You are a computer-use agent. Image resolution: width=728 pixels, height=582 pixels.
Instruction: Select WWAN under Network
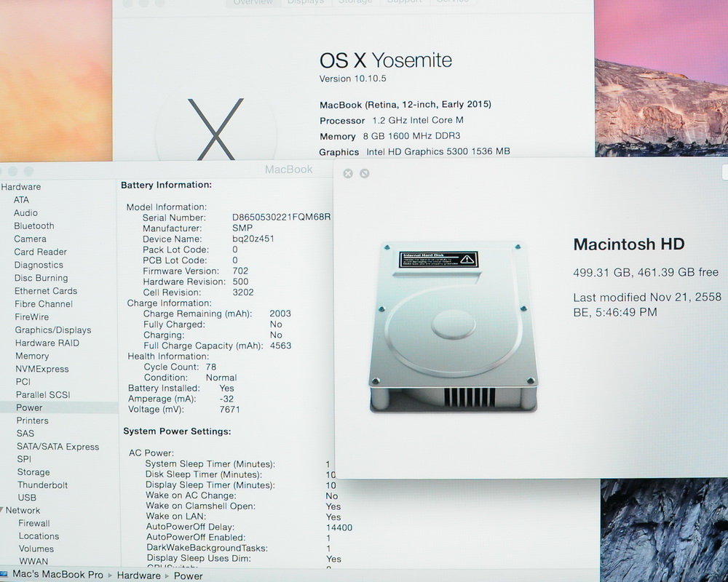33,561
